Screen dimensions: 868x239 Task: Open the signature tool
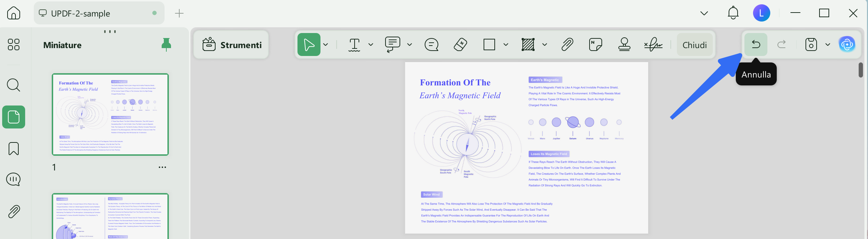pyautogui.click(x=653, y=45)
